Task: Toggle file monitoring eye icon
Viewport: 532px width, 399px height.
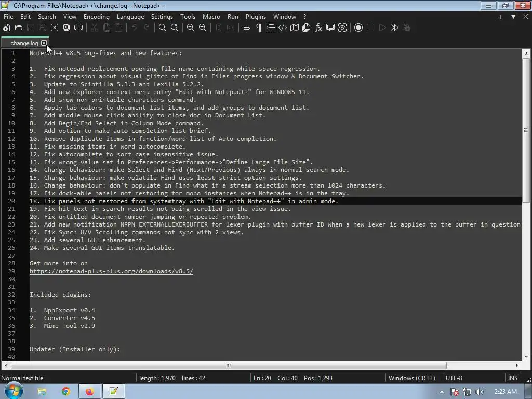Action: click(x=342, y=28)
